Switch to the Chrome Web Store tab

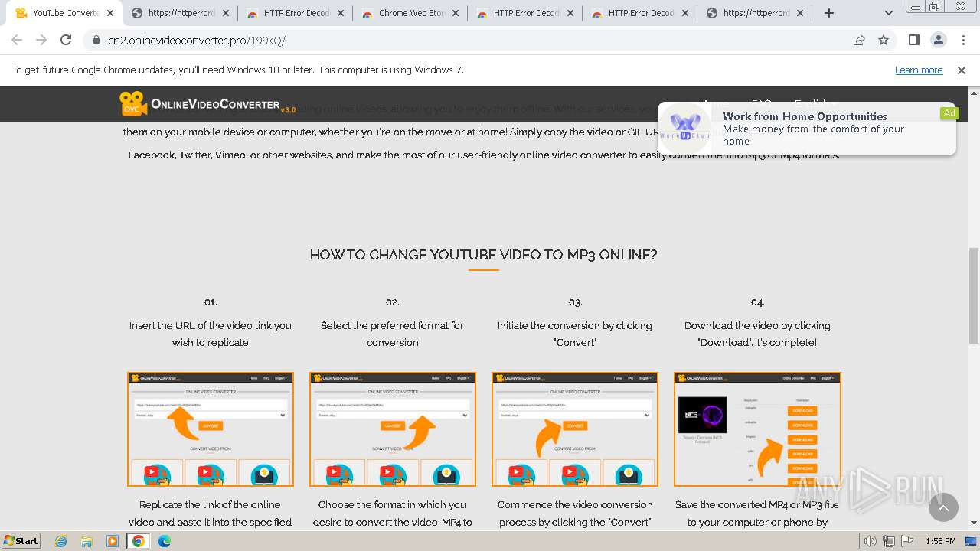410,13
